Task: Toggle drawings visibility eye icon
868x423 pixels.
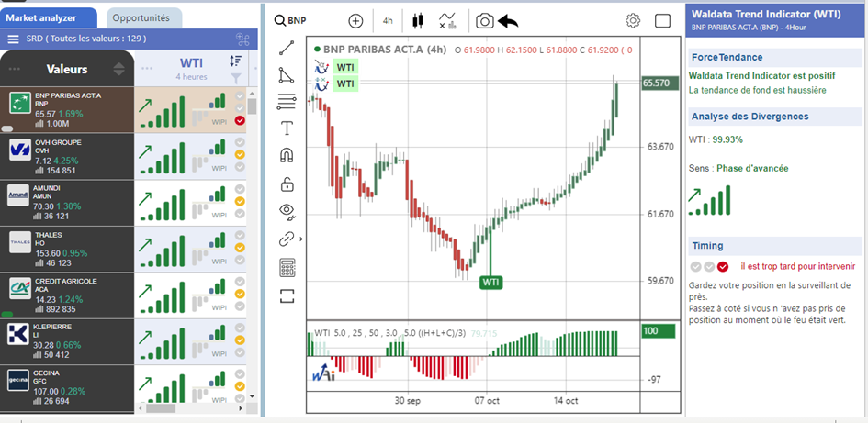Action: (287, 210)
